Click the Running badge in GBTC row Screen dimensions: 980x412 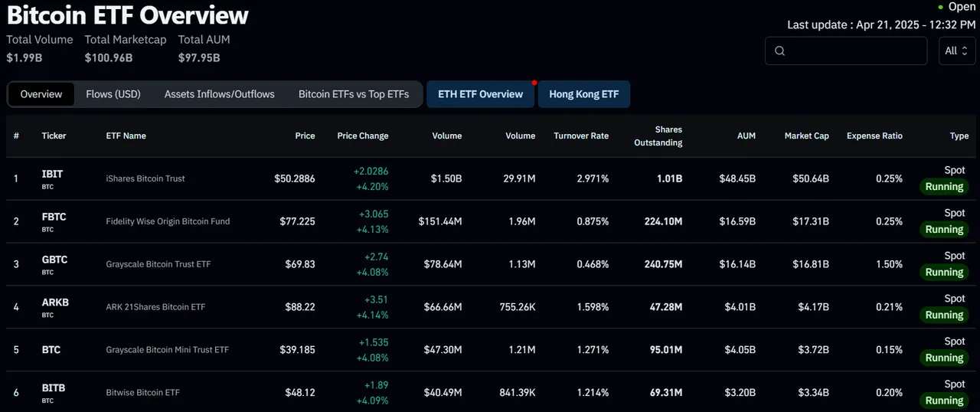[944, 272]
